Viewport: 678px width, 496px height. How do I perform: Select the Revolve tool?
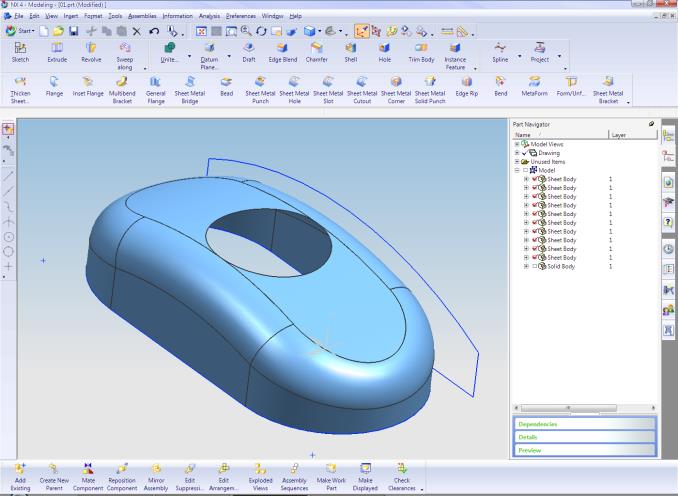(91, 52)
